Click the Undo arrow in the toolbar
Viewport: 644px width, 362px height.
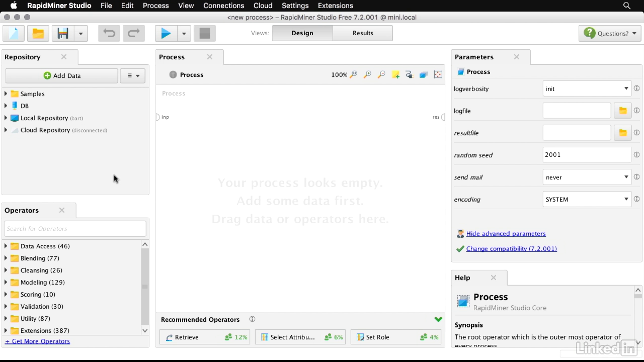pyautogui.click(x=109, y=34)
